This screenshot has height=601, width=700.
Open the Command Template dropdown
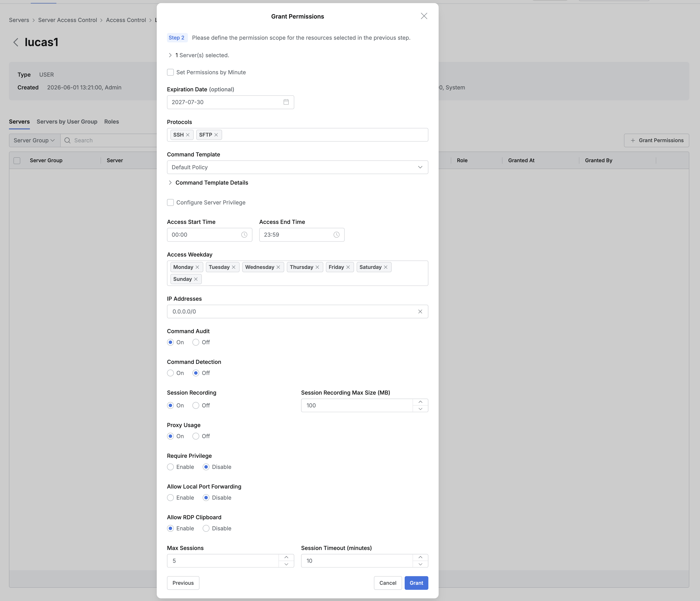(297, 167)
